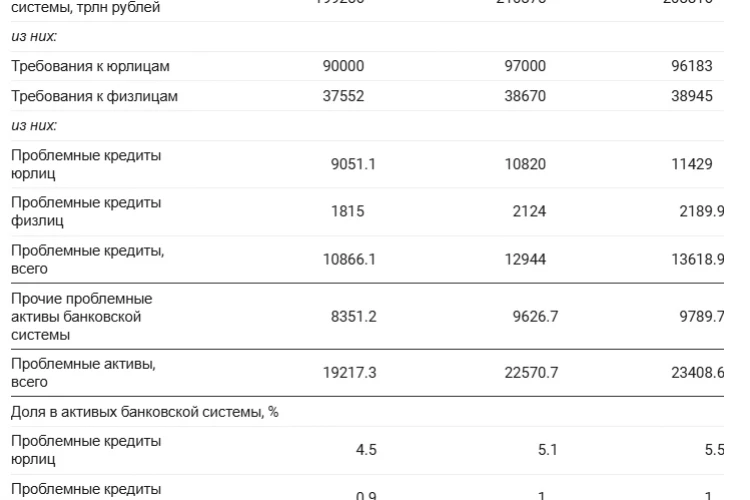Click the 'Проблемные кредиты физлиц' label above всего
Image resolution: width=750 pixels, height=500 pixels.
pos(86,211)
